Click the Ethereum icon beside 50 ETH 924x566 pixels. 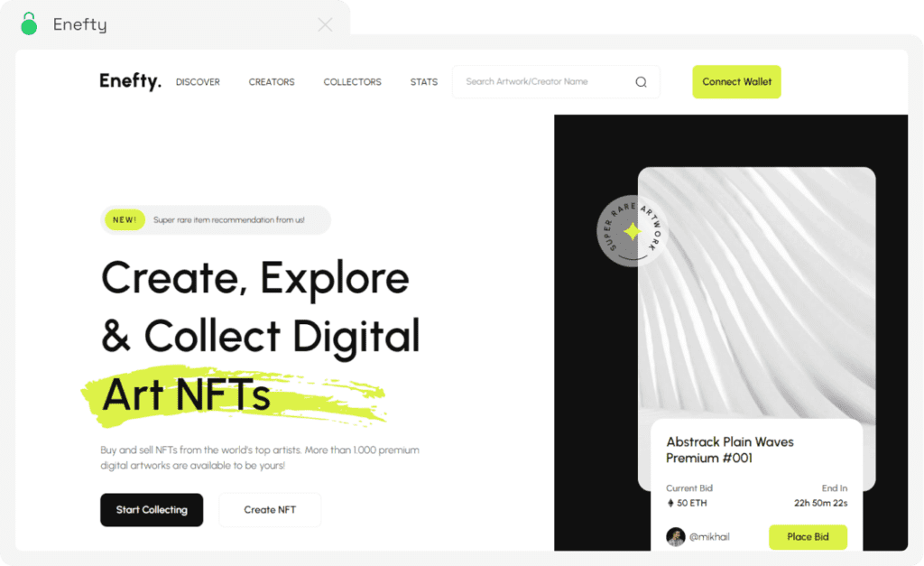(x=670, y=503)
